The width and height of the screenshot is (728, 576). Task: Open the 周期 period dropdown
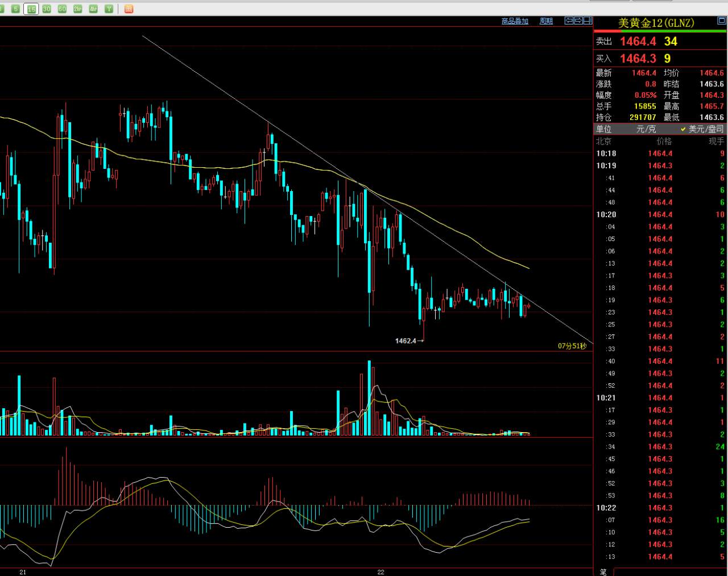coord(546,21)
